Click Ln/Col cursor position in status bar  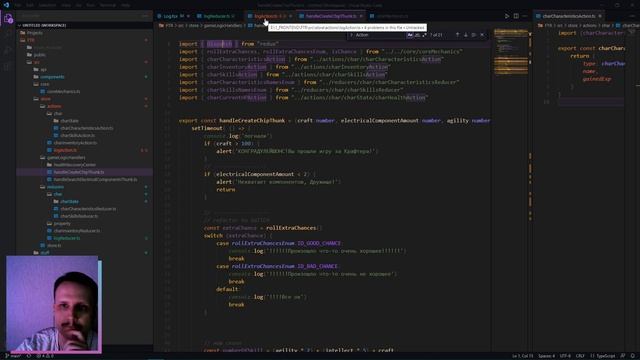[522, 356]
